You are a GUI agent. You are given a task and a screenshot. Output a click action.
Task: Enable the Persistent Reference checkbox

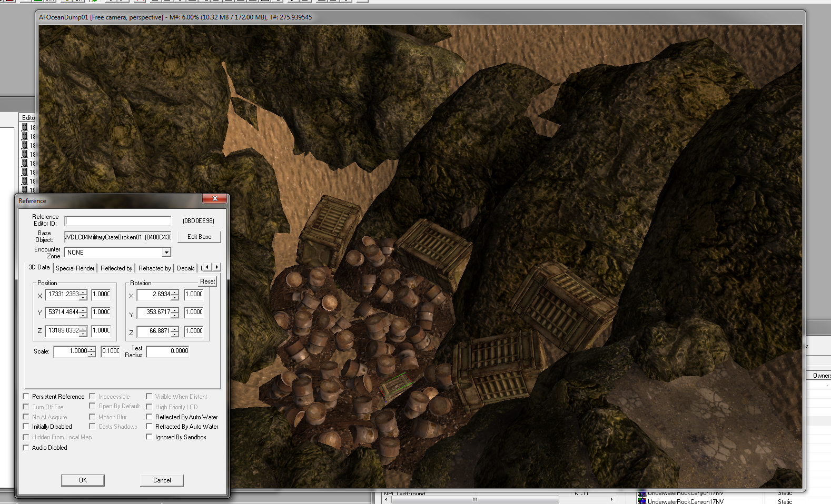26,396
